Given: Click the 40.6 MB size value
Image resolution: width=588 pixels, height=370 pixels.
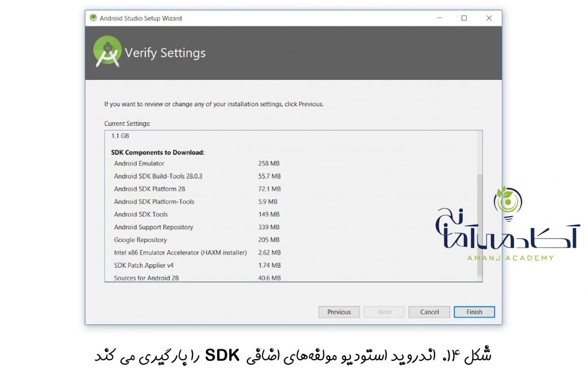Looking at the screenshot, I should (269, 278).
